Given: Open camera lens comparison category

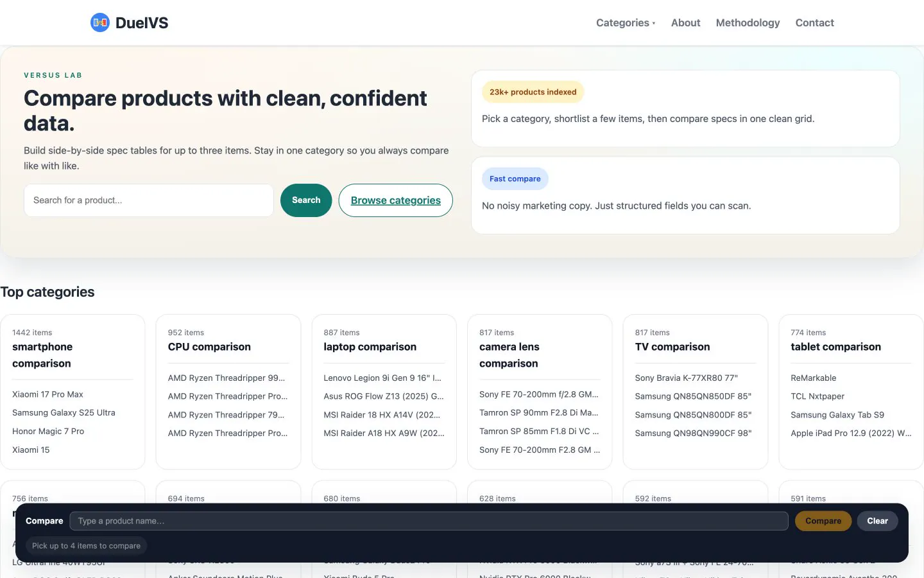Looking at the screenshot, I should point(509,355).
